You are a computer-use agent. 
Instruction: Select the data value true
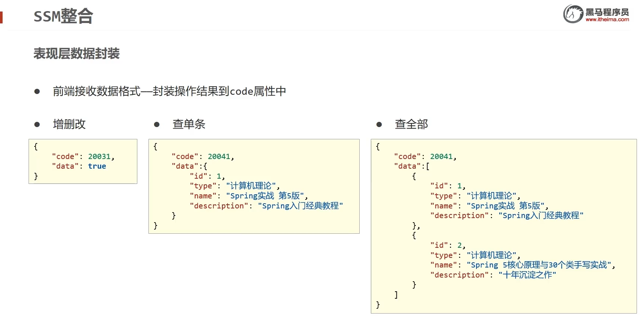pyautogui.click(x=97, y=166)
